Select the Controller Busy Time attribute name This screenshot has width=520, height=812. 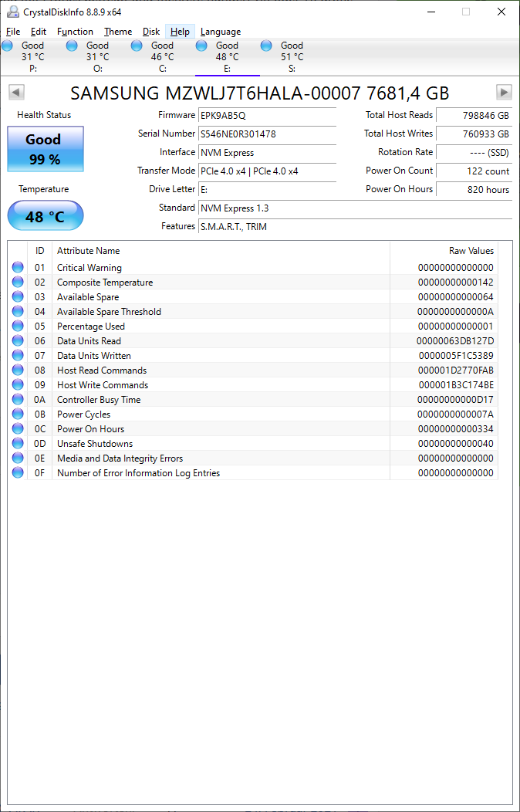(x=99, y=400)
